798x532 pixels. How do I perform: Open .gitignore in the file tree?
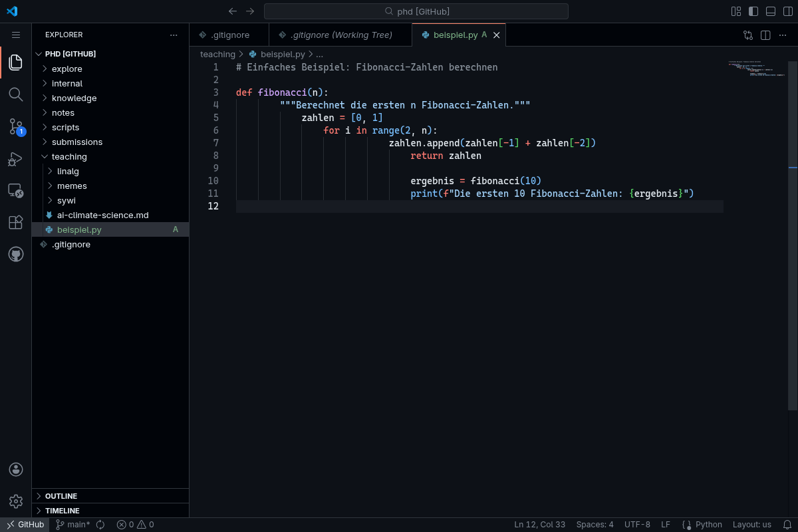pos(110,244)
